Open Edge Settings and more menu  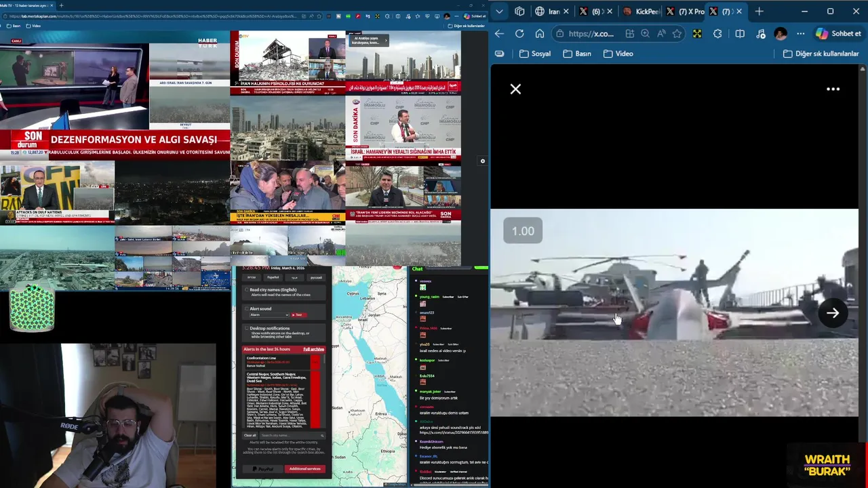point(801,33)
